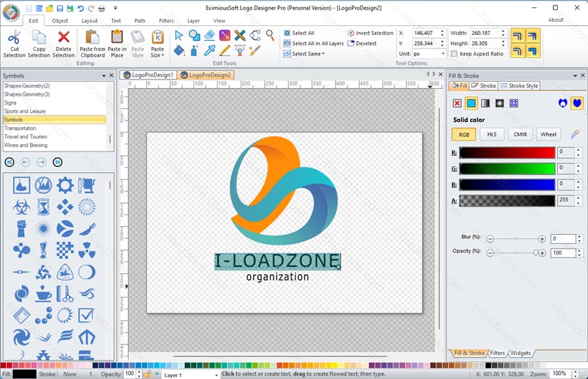Increase the Width value stepper
Screen dimensions: 588x379
[503, 31]
